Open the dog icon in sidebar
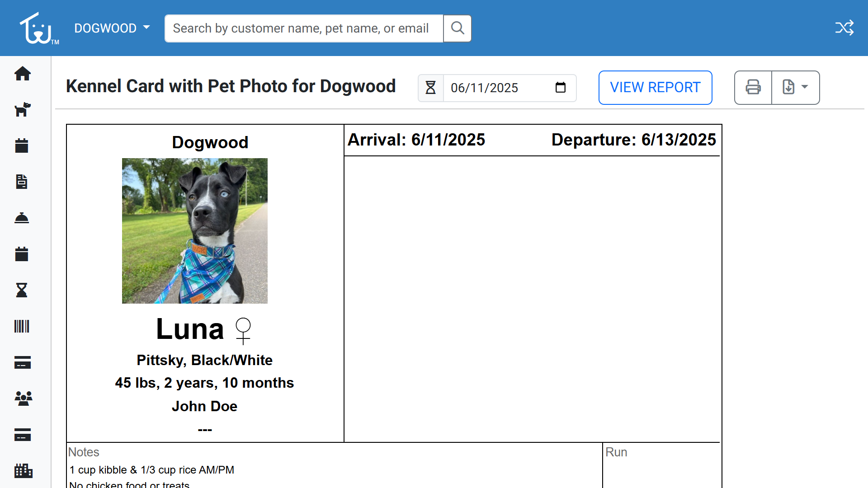Viewport: 868px width, 488px height. point(22,110)
